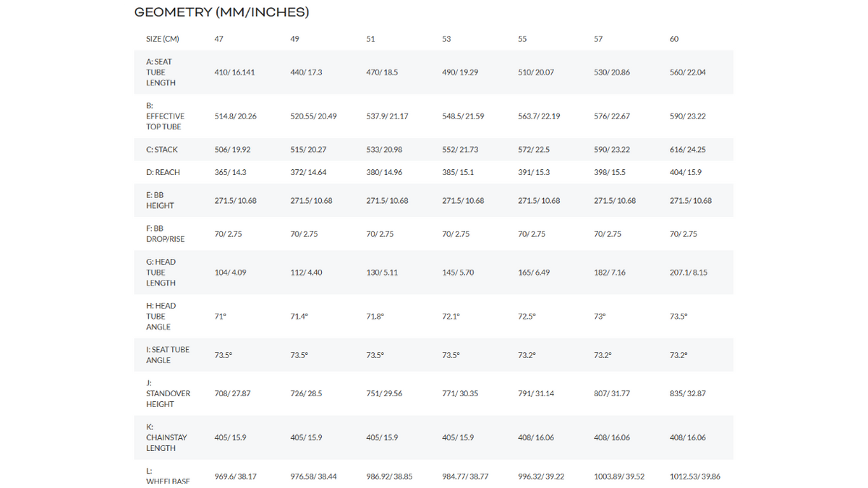Image resolution: width=868 pixels, height=488 pixels.
Task: Click the D: Reach row label
Action: tap(163, 172)
